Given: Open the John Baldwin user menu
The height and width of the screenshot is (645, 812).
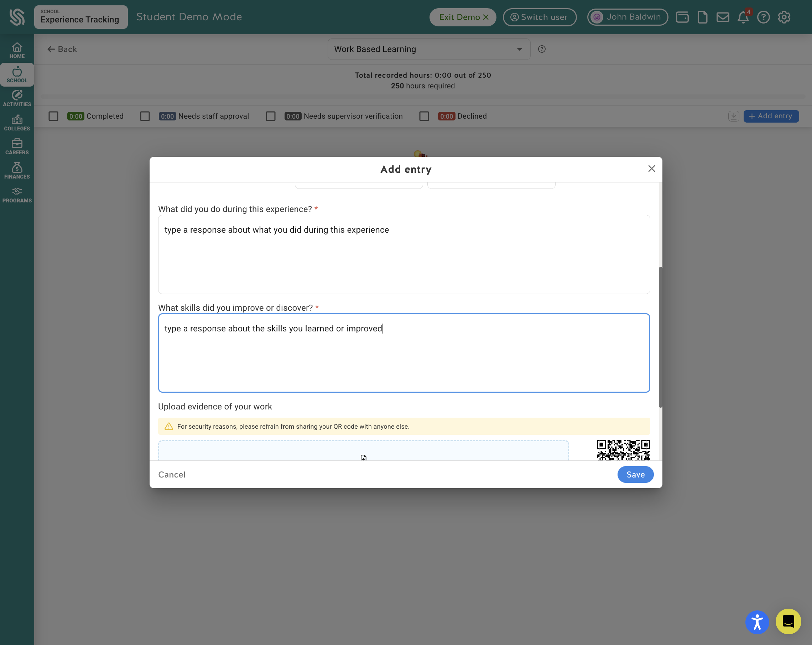Looking at the screenshot, I should 628,17.
